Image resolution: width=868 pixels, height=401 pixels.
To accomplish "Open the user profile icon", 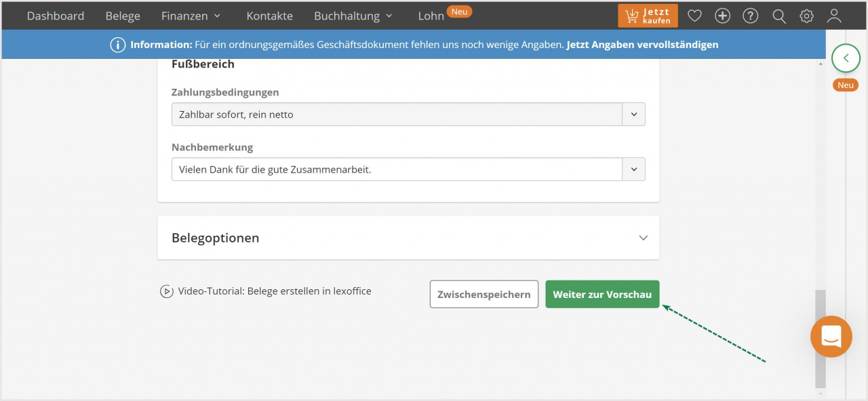I will 834,16.
